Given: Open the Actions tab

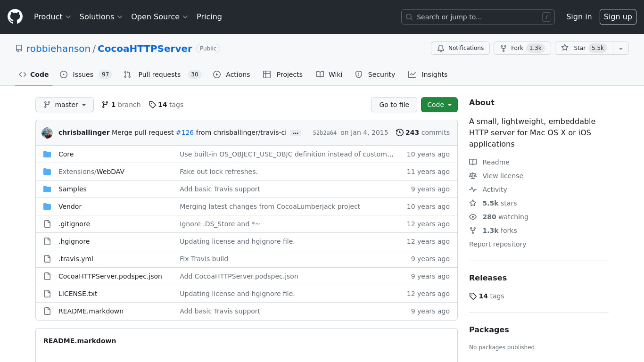Looking at the screenshot, I should (x=231, y=74).
